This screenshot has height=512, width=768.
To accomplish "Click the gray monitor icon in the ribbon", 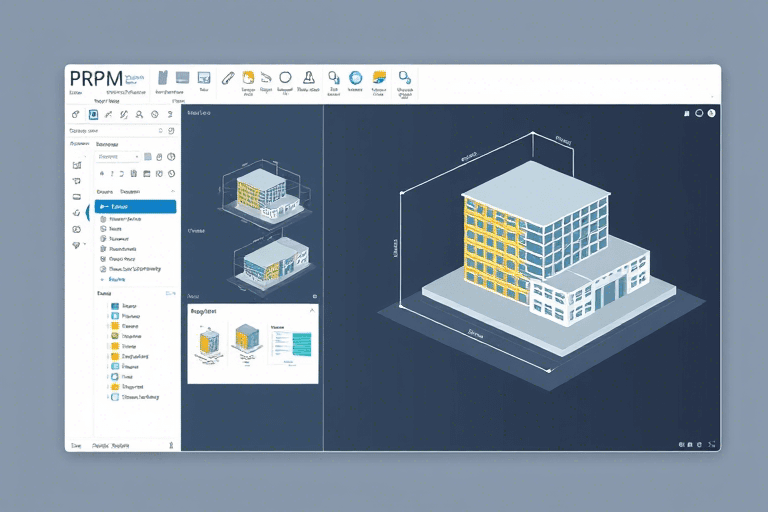I will click(182, 77).
